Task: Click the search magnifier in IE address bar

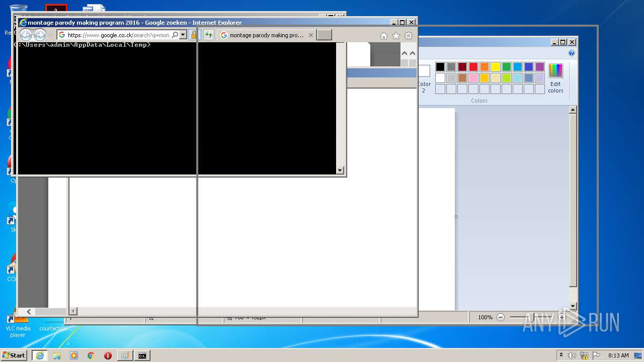Action: coord(175,35)
